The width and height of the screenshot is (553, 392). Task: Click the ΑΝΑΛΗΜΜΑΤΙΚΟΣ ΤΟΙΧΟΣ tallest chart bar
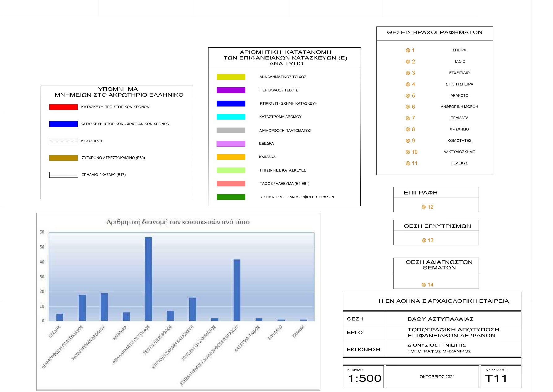[x=148, y=279]
